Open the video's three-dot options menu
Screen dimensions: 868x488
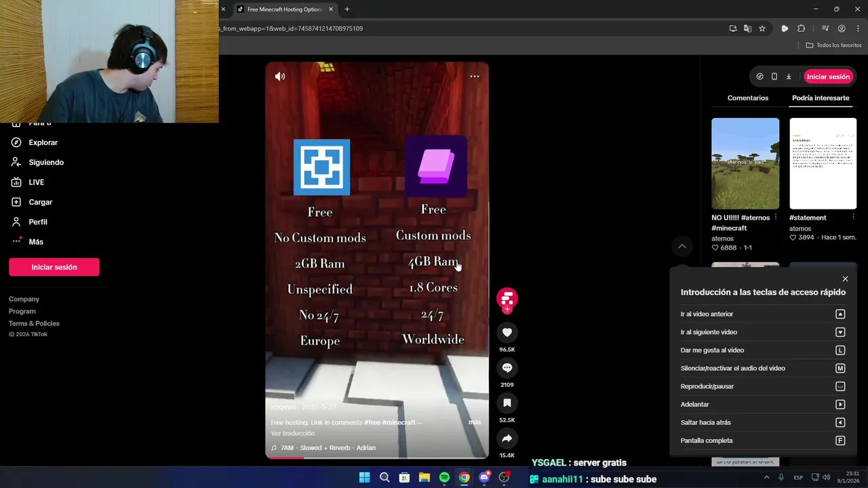(475, 77)
